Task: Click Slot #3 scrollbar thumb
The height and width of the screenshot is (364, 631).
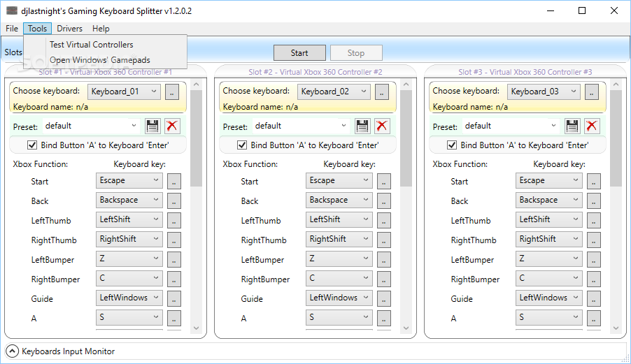Action: 616,138
